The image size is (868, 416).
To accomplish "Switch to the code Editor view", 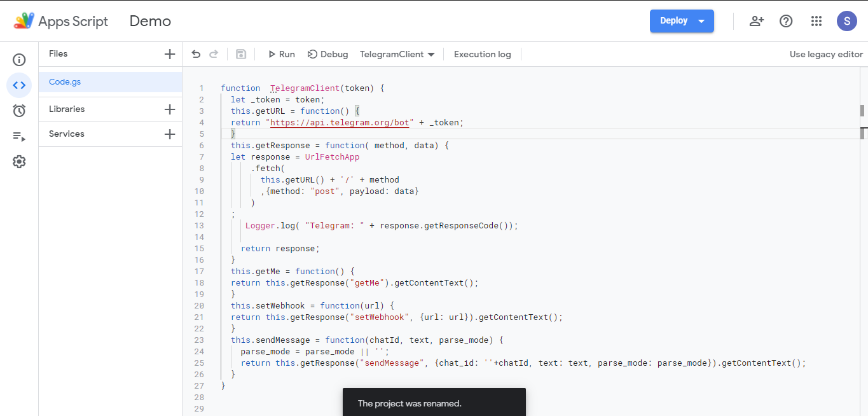I will (19, 85).
